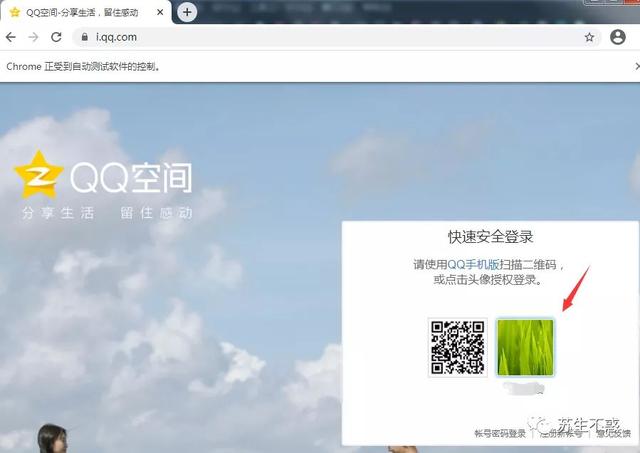This screenshot has height=453, width=640.
Task: Open a new tab with the plus button
Action: pos(187,12)
